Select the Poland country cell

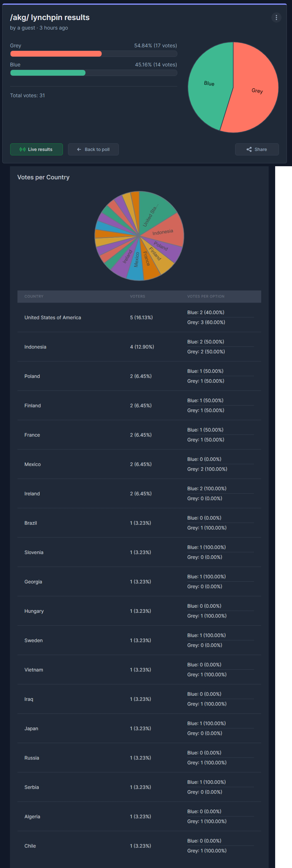pyautogui.click(x=32, y=376)
